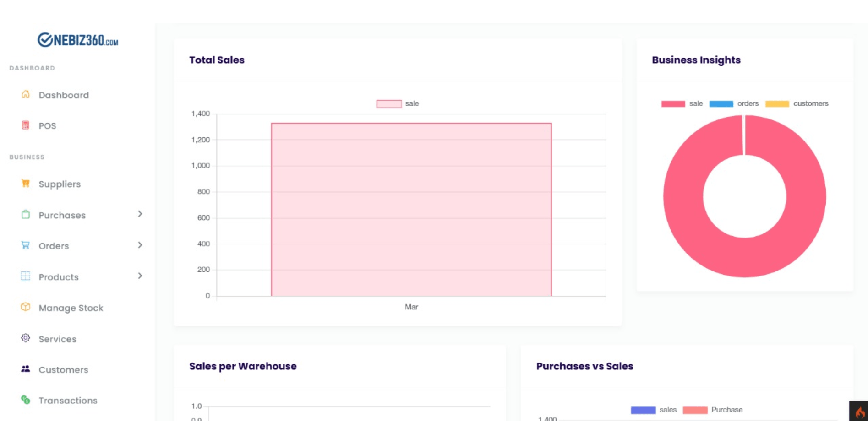Expand the Purchases submenu chevron

point(140,214)
